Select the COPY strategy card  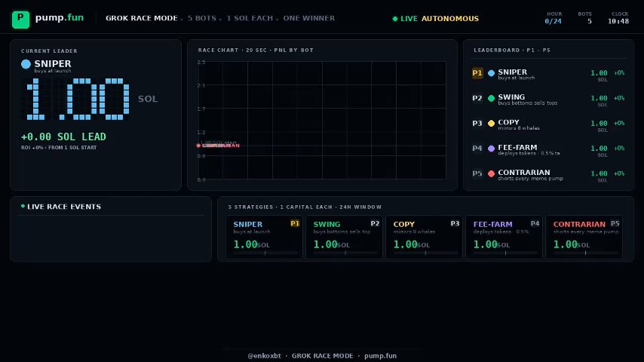pyautogui.click(x=425, y=237)
